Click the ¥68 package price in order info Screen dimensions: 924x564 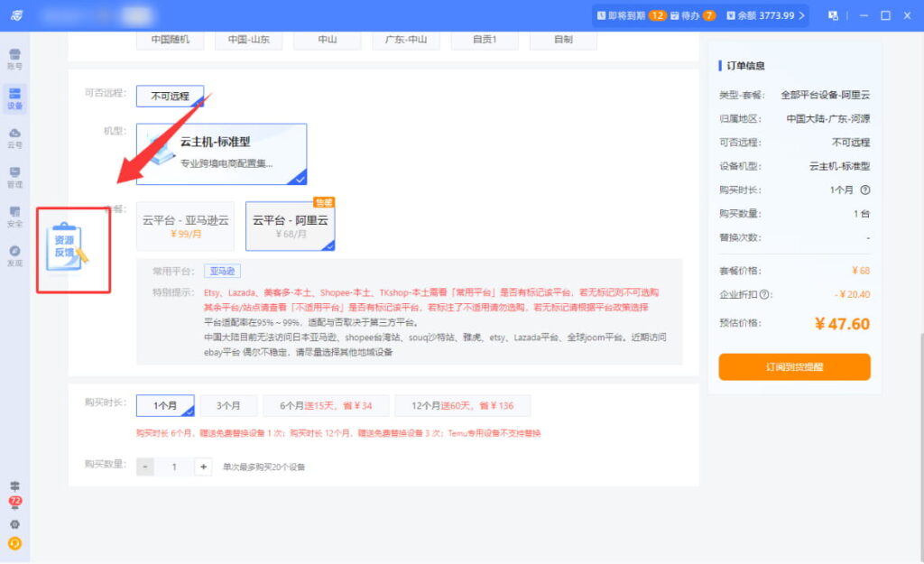point(861,271)
